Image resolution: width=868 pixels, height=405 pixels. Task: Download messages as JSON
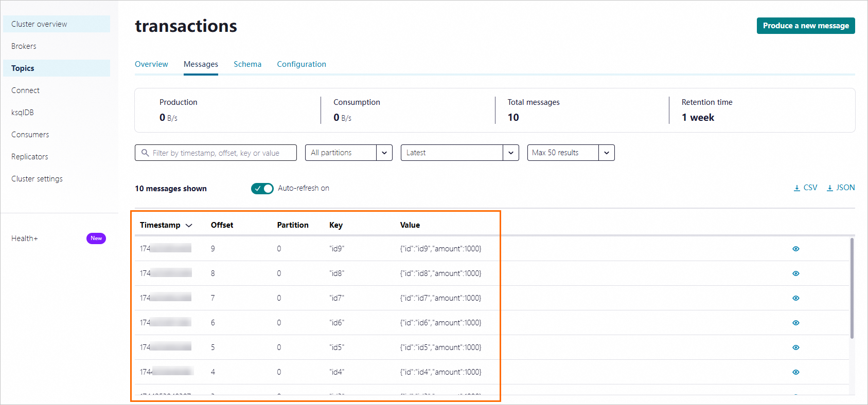tap(841, 188)
